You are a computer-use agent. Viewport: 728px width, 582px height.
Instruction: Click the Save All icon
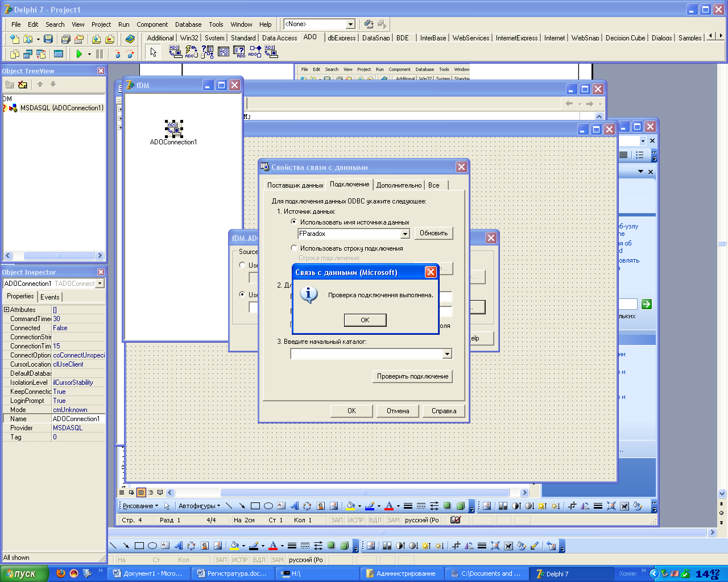(65, 39)
